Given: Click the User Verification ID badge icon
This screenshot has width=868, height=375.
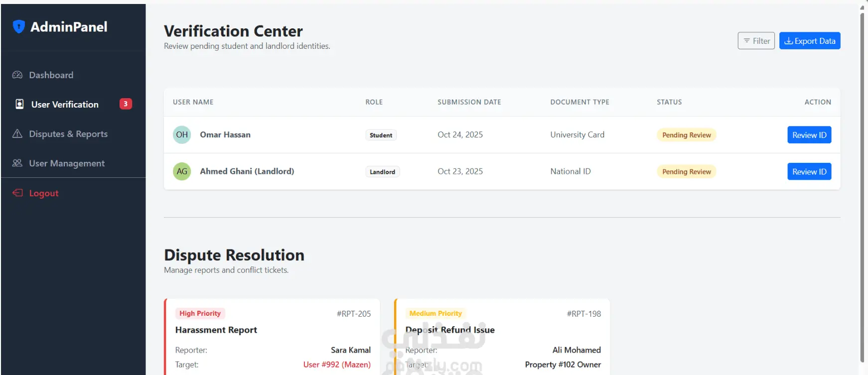Looking at the screenshot, I should tap(19, 104).
